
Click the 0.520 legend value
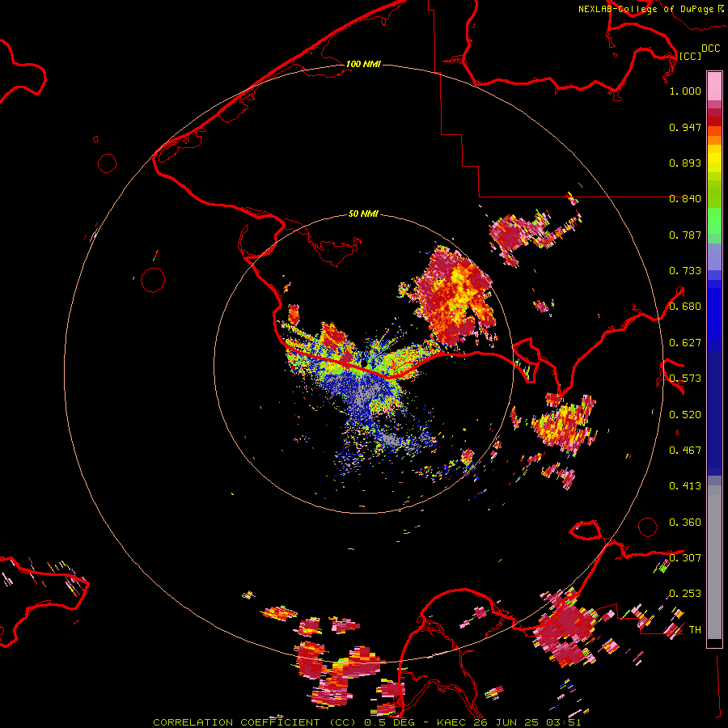(x=685, y=415)
